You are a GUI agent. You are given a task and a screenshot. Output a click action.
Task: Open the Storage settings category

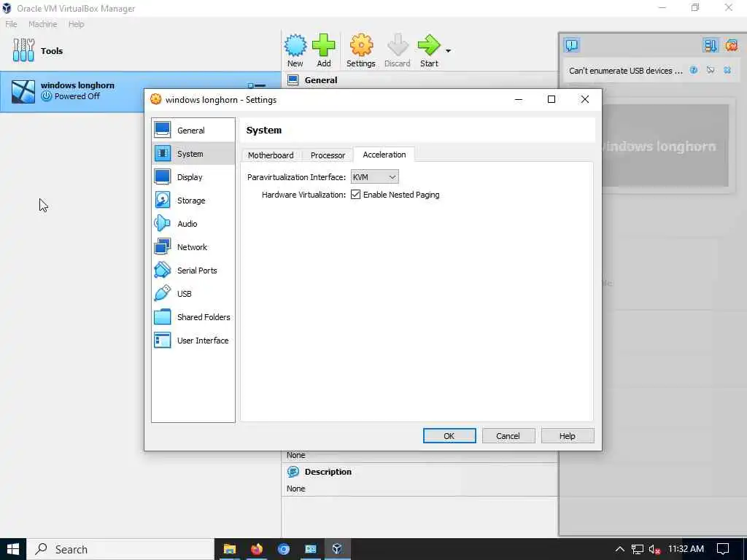[193, 201]
